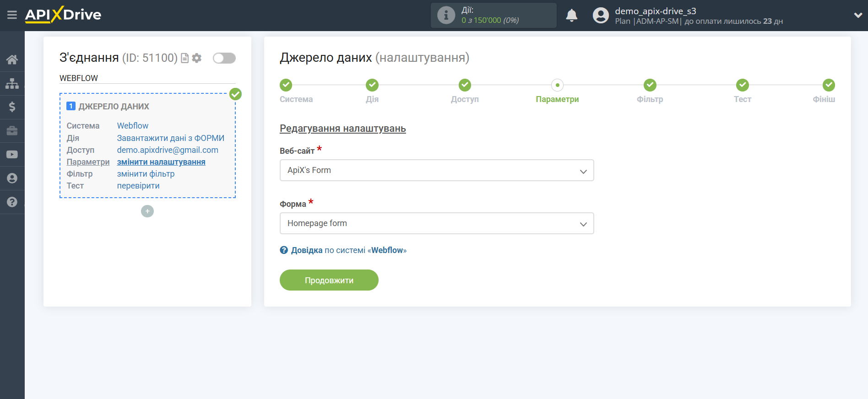Click 'Завантажити дані з ФОРМИ' link
Image resolution: width=868 pixels, height=399 pixels.
click(171, 138)
